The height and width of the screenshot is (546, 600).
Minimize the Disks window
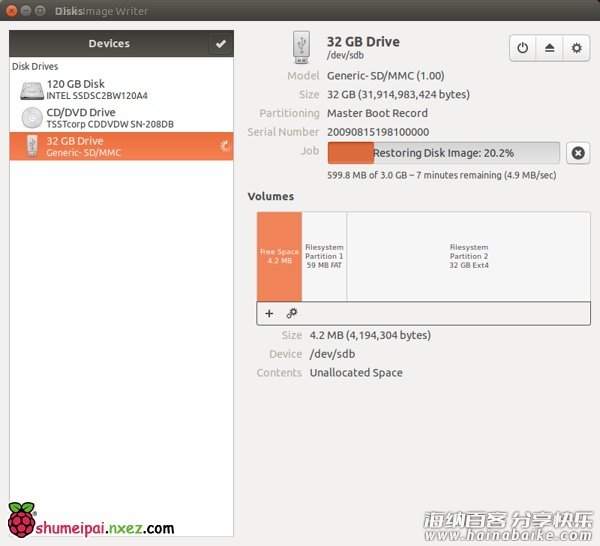click(26, 11)
